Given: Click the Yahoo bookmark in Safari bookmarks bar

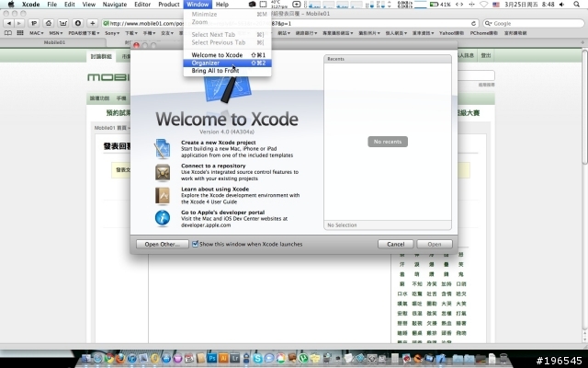Looking at the screenshot, I should click(452, 33).
